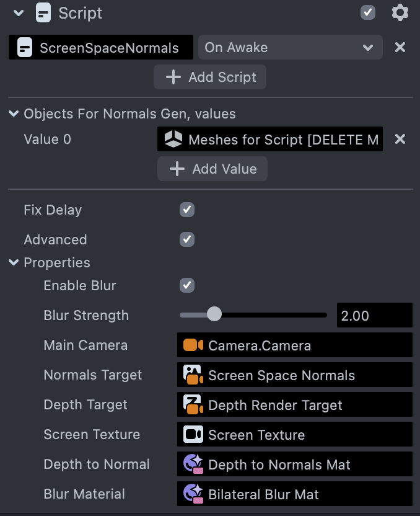
Task: Disable the Script component checkbox
Action: point(368,12)
